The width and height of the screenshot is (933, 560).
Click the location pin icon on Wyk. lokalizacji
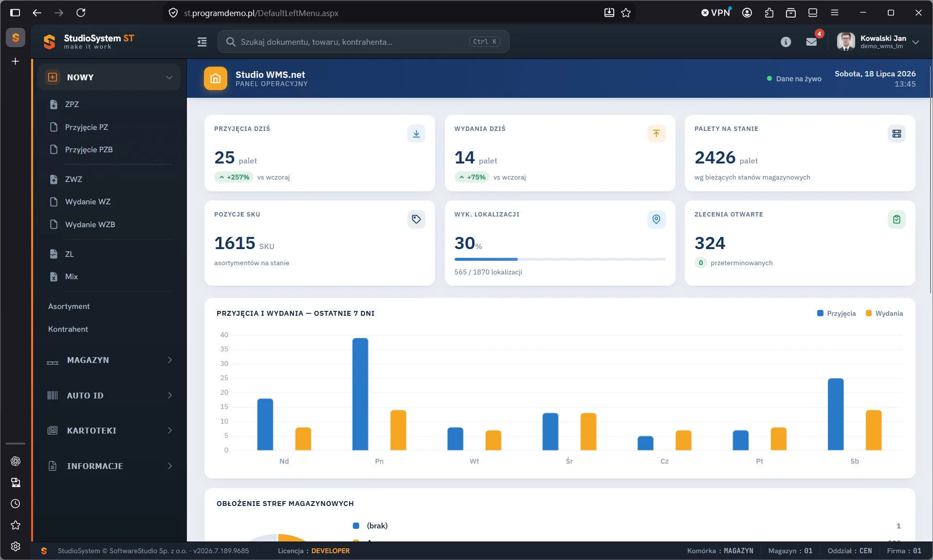pyautogui.click(x=656, y=219)
